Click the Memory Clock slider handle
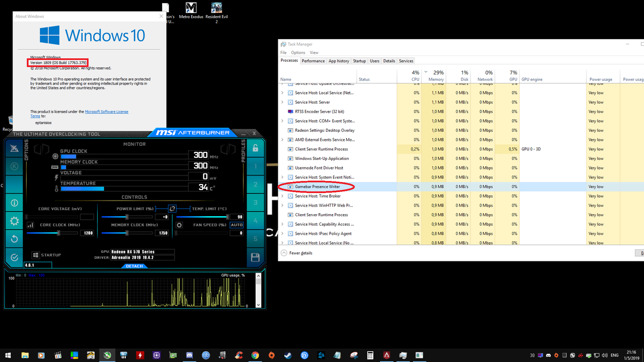Image resolution: width=644 pixels, height=362 pixels. pyautogui.click(x=127, y=233)
